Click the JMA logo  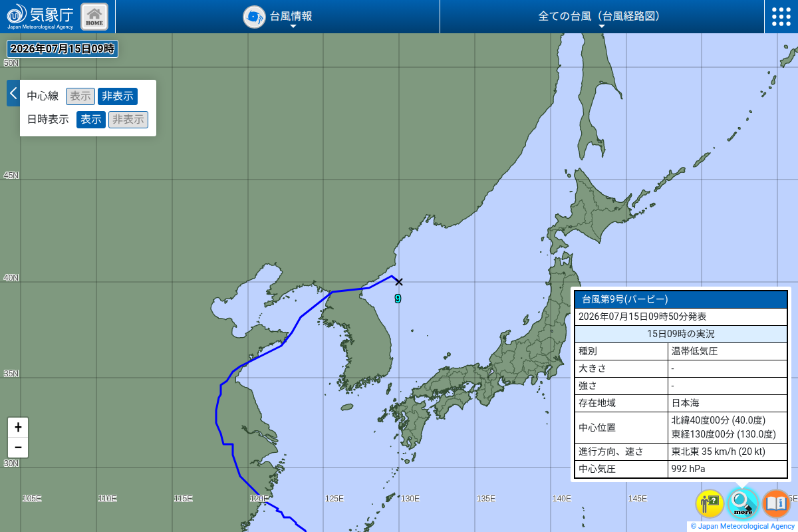(x=41, y=17)
